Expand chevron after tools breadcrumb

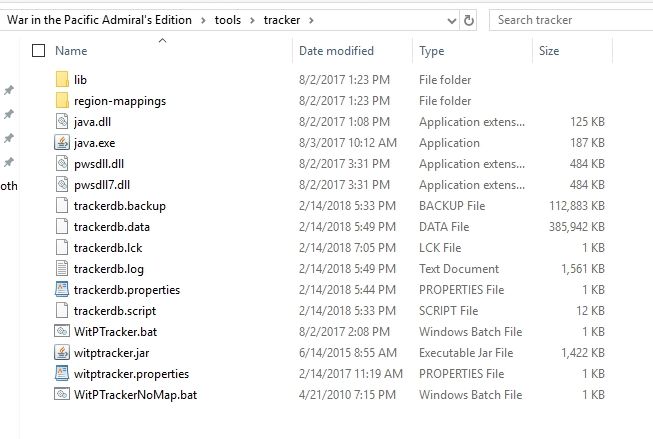pos(252,20)
